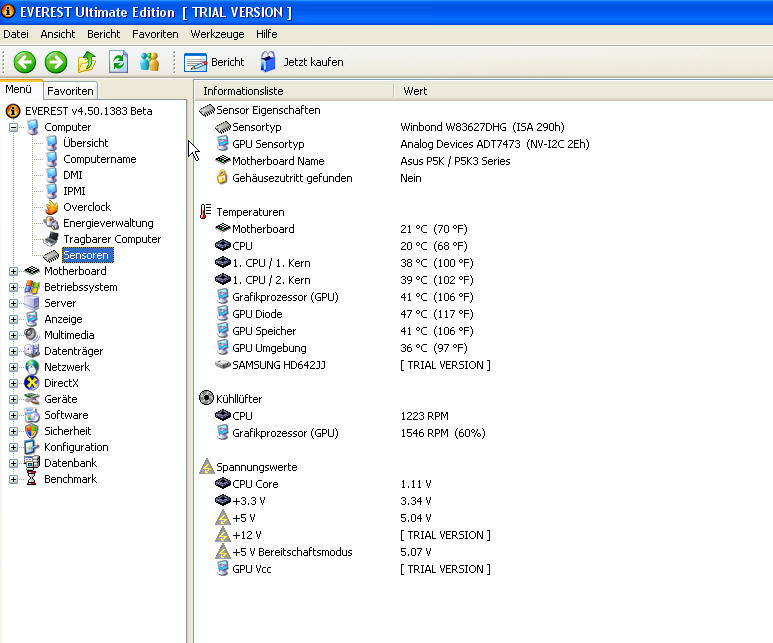Screen dimensions: 773x643
Task: Click the Gehäusezutritt gefunden lock icon
Action: [x=222, y=178]
